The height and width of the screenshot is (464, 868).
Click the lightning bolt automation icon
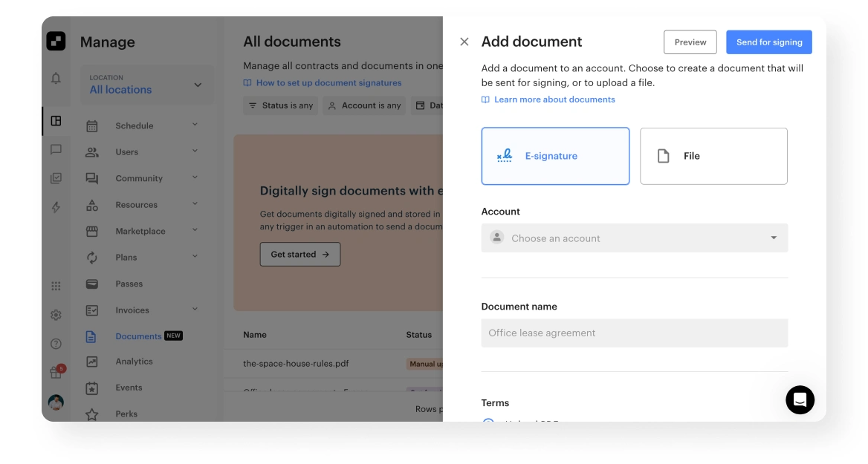tap(56, 207)
